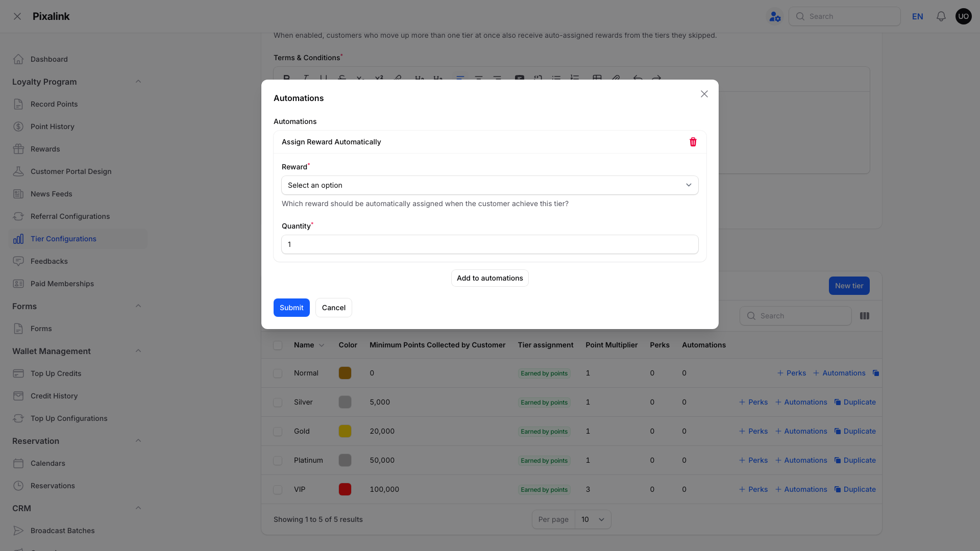This screenshot has height=551, width=980.
Task: Collapse the Forms sidebar section
Action: tap(138, 306)
